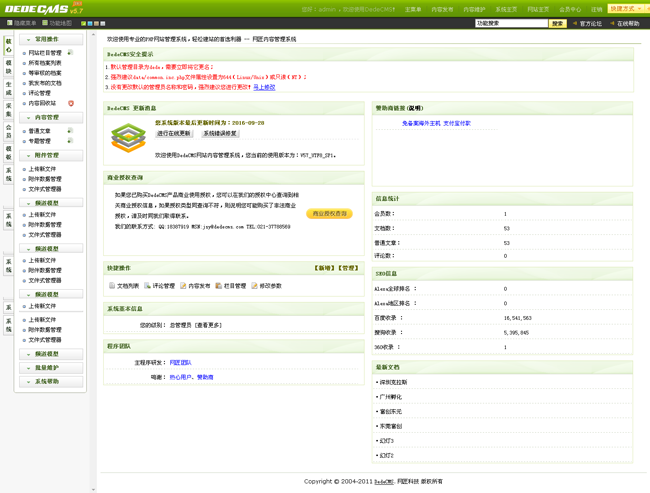This screenshot has height=493, width=650.
Task: Click the arrow icon beside 官方论坛
Action: click(575, 23)
